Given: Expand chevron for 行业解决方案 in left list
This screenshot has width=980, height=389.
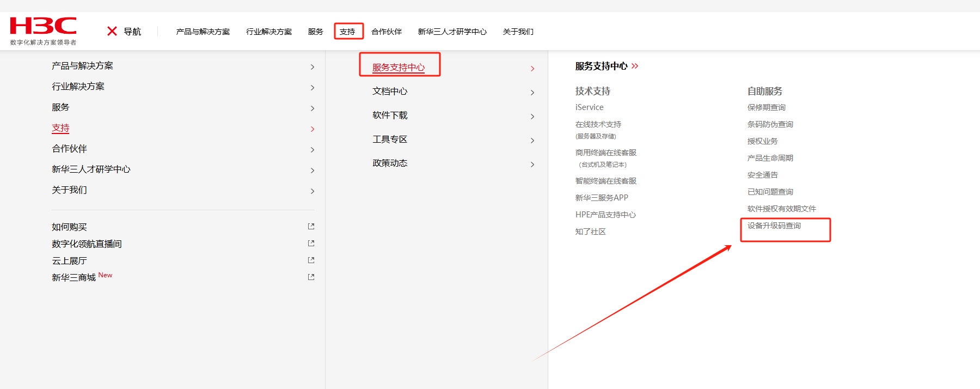Looking at the screenshot, I should pyautogui.click(x=313, y=88).
